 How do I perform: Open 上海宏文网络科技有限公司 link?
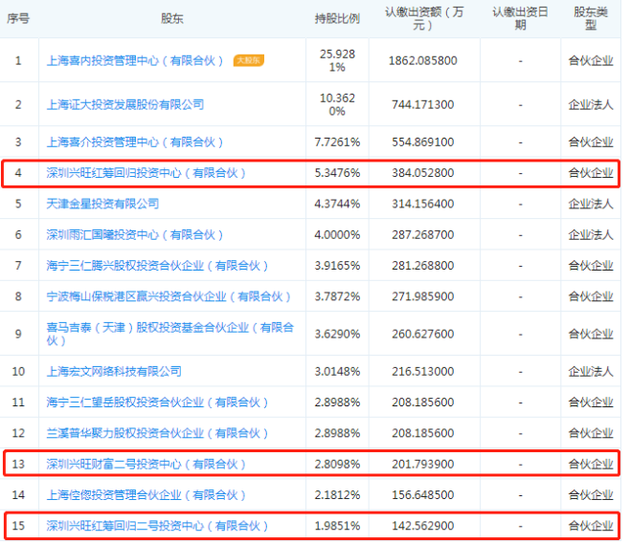114,371
